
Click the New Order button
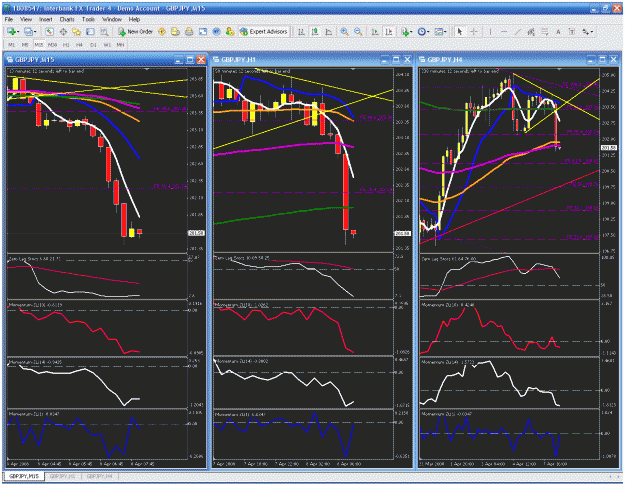point(136,31)
